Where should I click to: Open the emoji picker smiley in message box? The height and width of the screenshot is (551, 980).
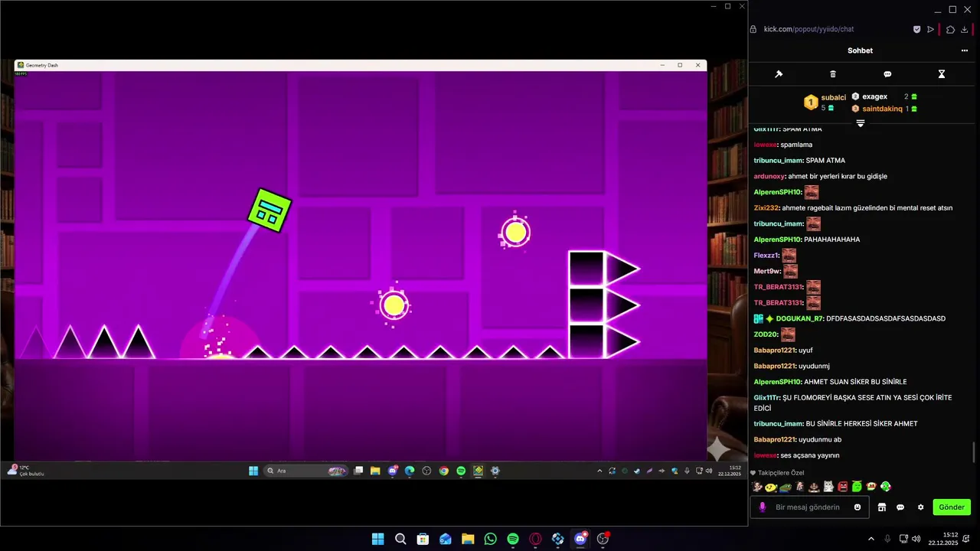click(x=857, y=507)
